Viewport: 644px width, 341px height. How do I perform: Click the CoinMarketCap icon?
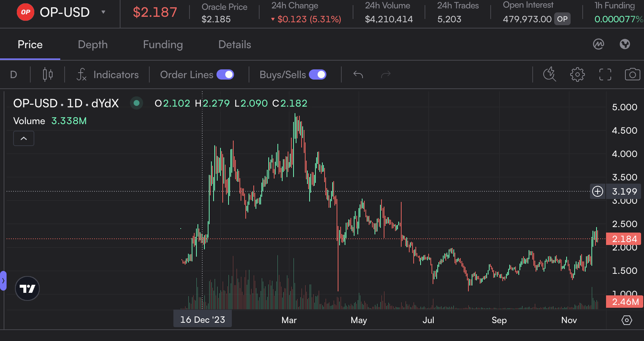click(x=598, y=44)
